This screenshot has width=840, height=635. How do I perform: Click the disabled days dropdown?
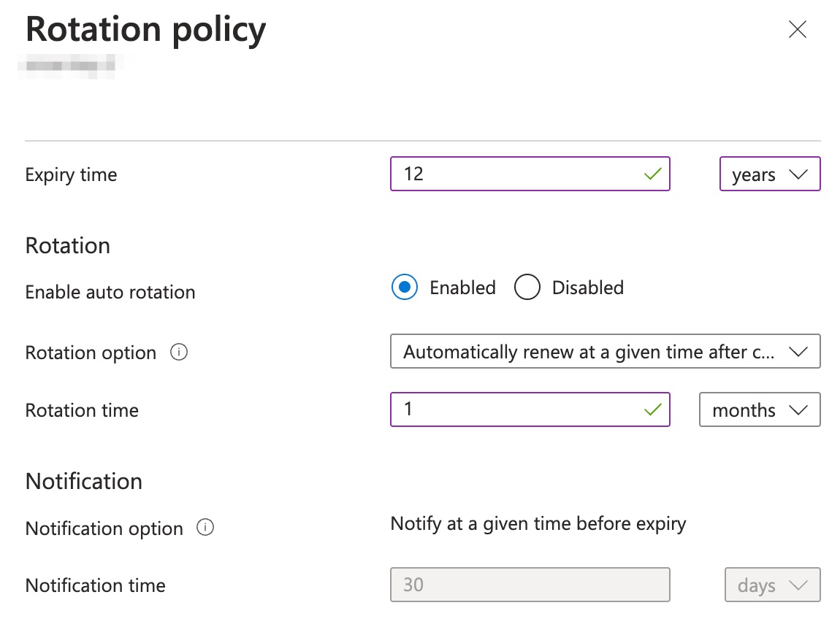772,585
